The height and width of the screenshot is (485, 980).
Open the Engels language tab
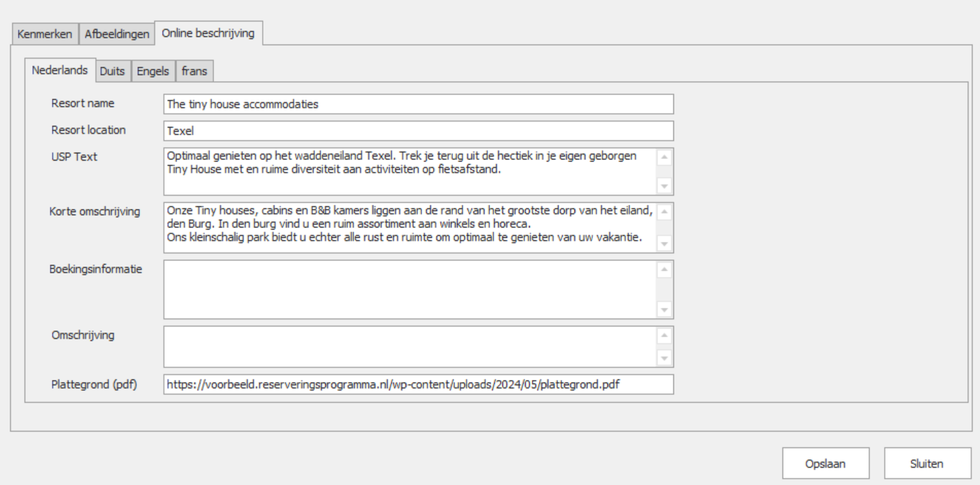(x=153, y=71)
